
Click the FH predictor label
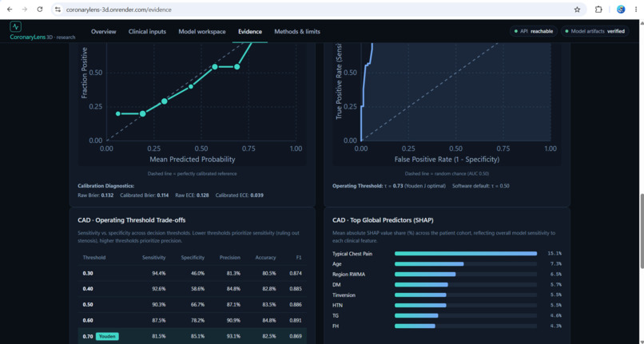pyautogui.click(x=335, y=326)
